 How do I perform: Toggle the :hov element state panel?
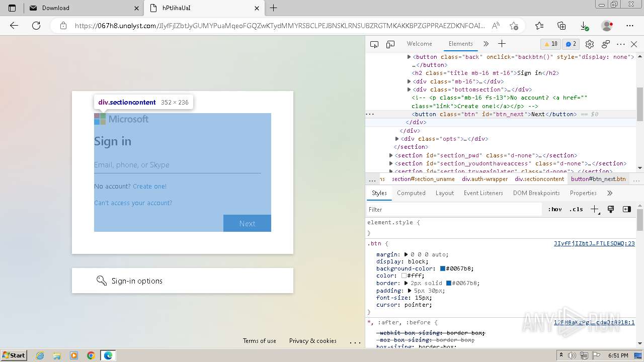coord(555,209)
